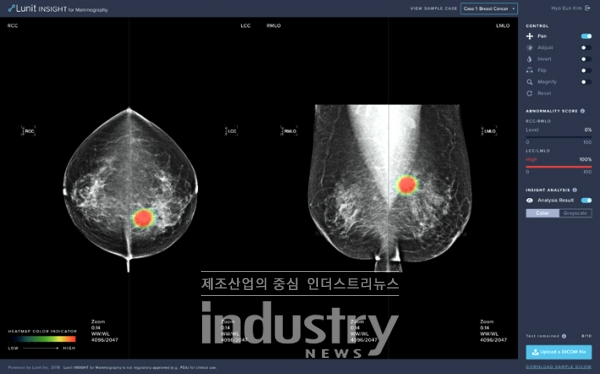Image resolution: width=600 pixels, height=374 pixels.
Task: Click the Reset circular arrow icon
Action: click(x=530, y=93)
